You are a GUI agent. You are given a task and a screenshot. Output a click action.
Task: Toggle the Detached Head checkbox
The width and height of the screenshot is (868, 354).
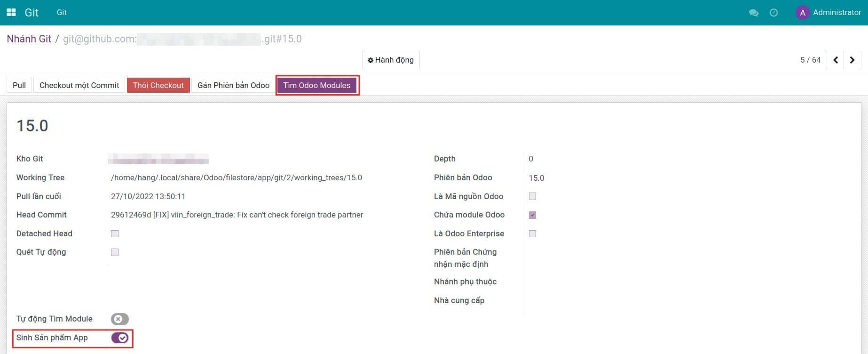[x=115, y=233]
